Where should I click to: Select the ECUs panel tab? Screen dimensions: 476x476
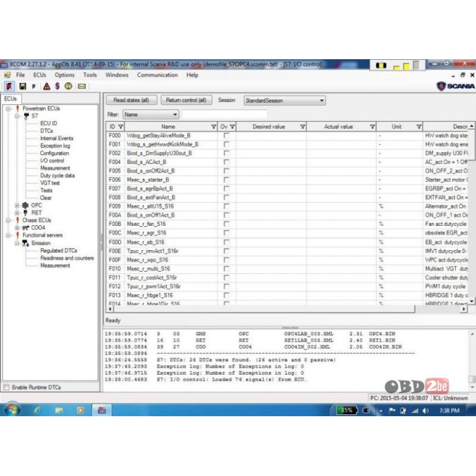[10, 99]
